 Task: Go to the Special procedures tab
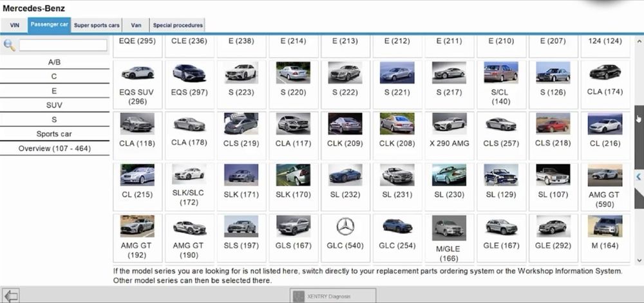coord(178,25)
